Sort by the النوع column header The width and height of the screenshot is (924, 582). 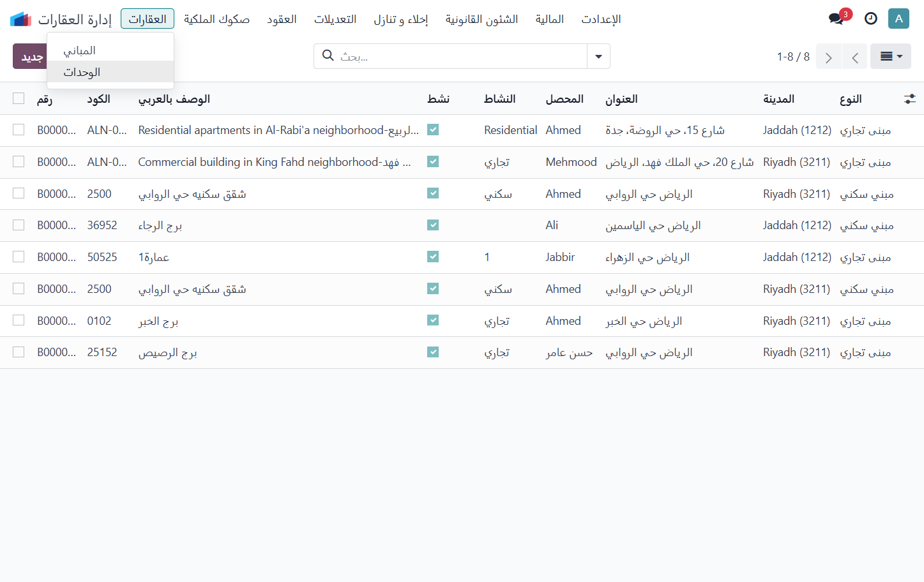click(x=851, y=99)
